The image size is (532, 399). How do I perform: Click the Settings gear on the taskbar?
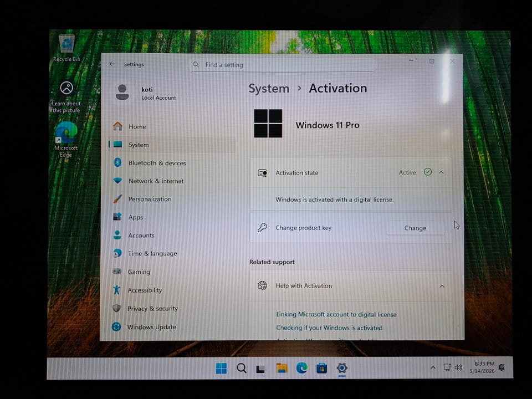pyautogui.click(x=342, y=368)
